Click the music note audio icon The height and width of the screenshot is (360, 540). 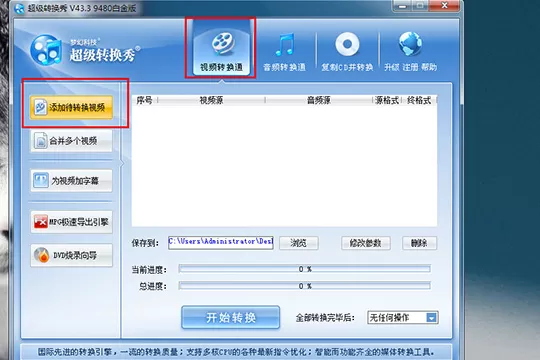(x=285, y=44)
